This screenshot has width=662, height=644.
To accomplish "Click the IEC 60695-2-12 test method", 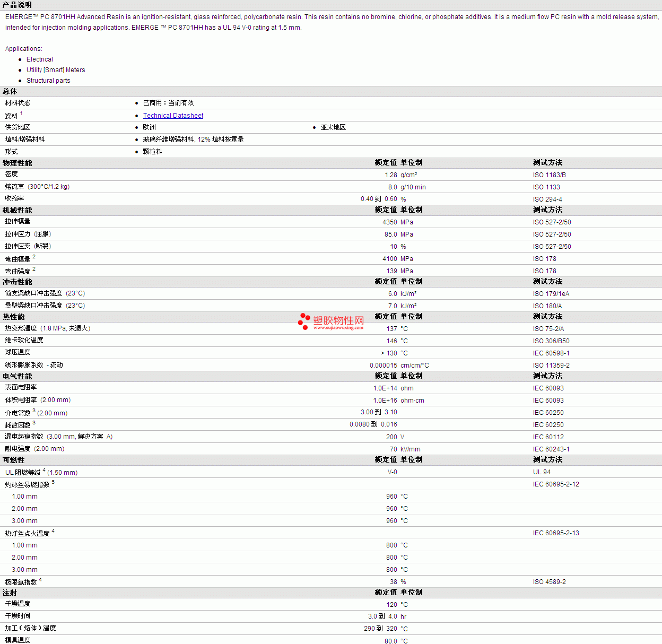I will [x=556, y=484].
